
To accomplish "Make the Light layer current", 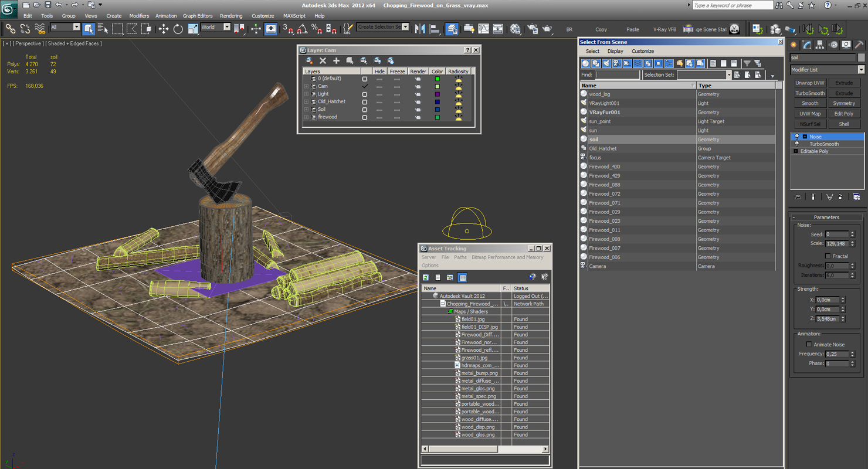I will (364, 94).
